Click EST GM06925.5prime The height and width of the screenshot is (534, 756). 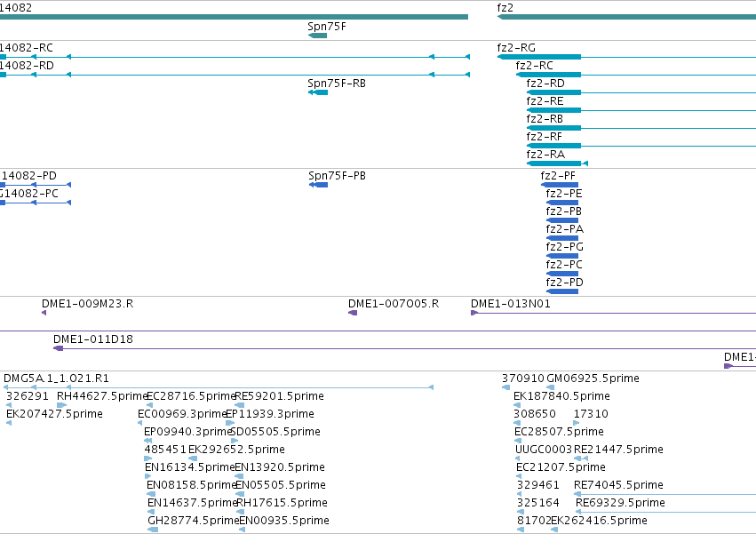pos(593,379)
